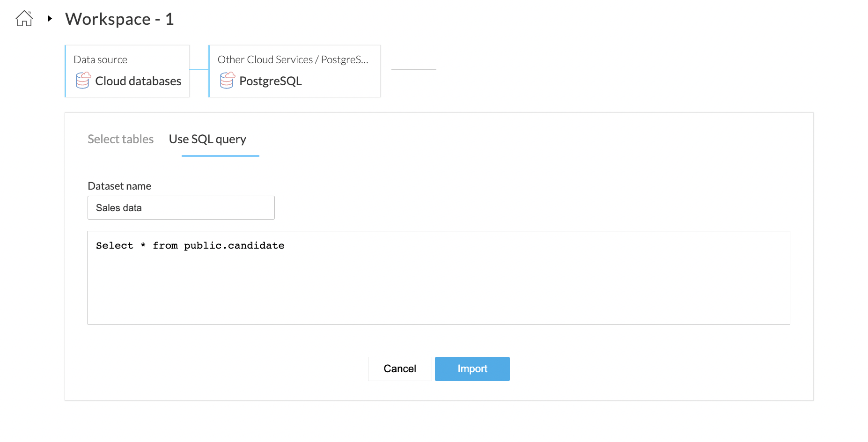The height and width of the screenshot is (442, 868).
Task: Click the PostgreSQL database icon
Action: [228, 80]
